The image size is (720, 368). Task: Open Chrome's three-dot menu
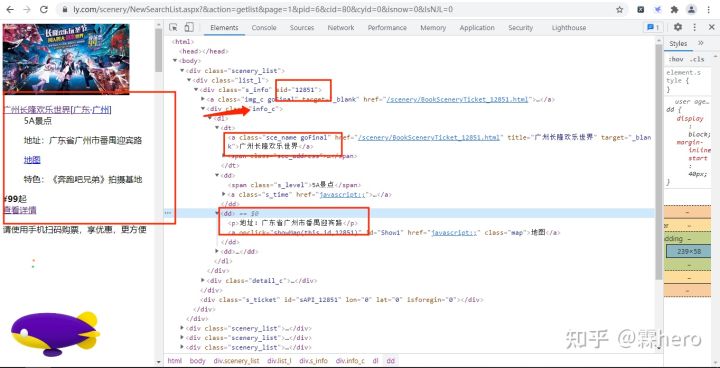tap(709, 9)
